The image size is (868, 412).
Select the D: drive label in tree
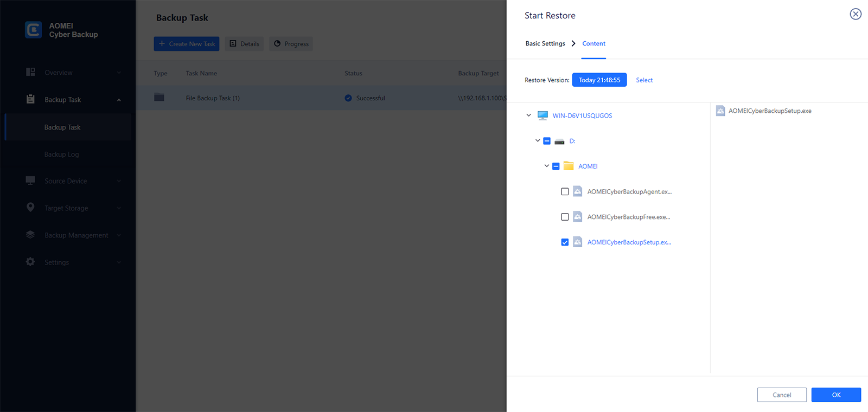pyautogui.click(x=572, y=141)
